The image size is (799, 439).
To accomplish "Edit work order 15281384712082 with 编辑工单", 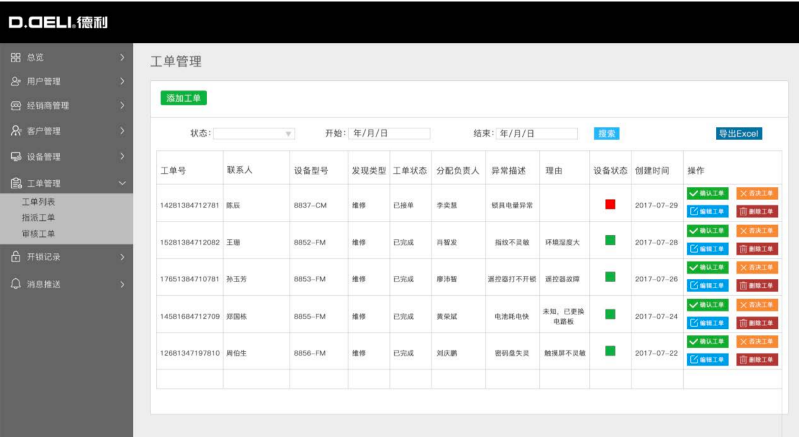I will point(707,249).
